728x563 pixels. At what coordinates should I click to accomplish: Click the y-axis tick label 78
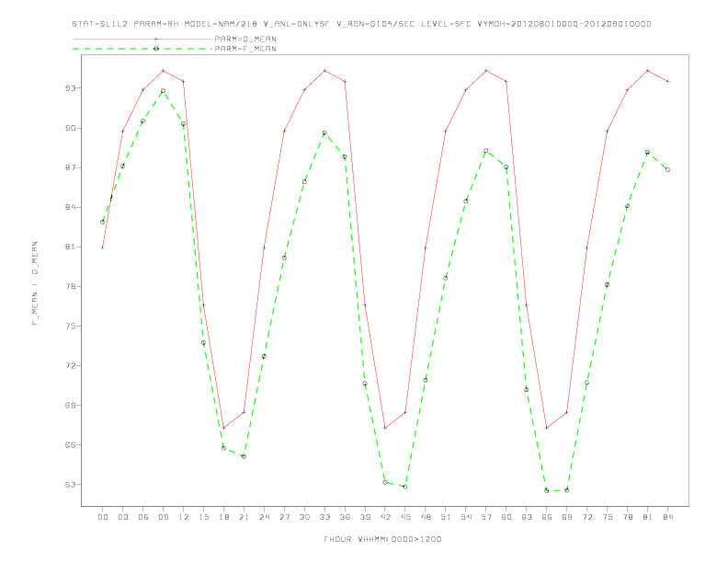coord(71,286)
